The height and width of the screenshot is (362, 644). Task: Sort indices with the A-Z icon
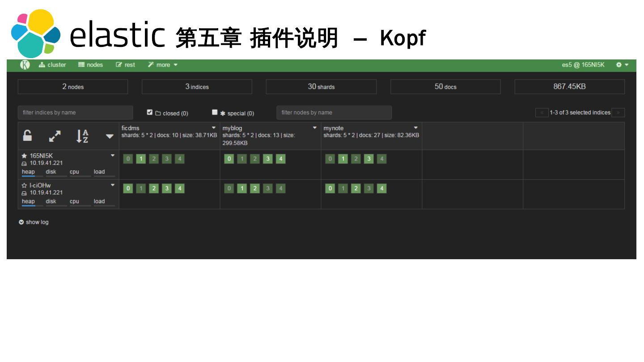click(82, 136)
